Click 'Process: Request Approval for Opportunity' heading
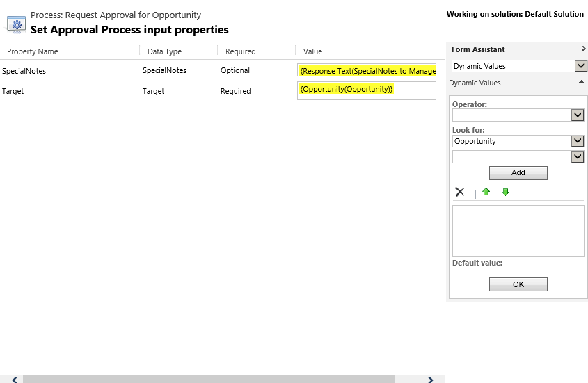This screenshot has width=588, height=383. (x=116, y=15)
